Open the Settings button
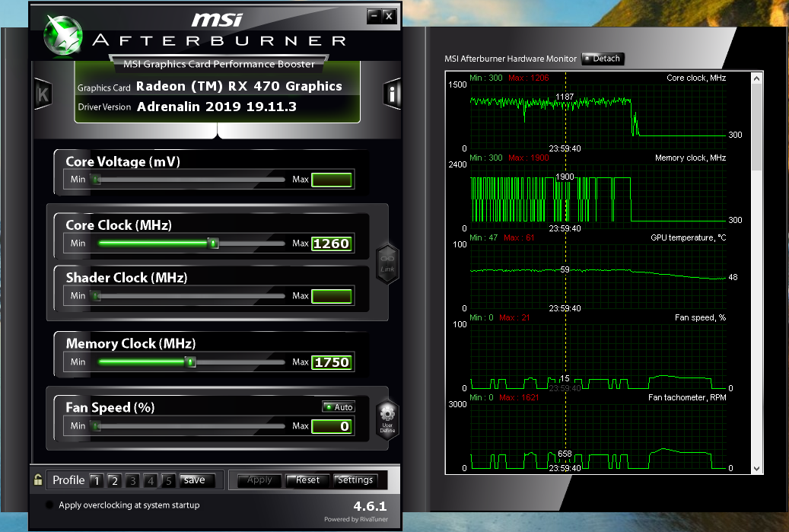The height and width of the screenshot is (532, 789). [355, 480]
